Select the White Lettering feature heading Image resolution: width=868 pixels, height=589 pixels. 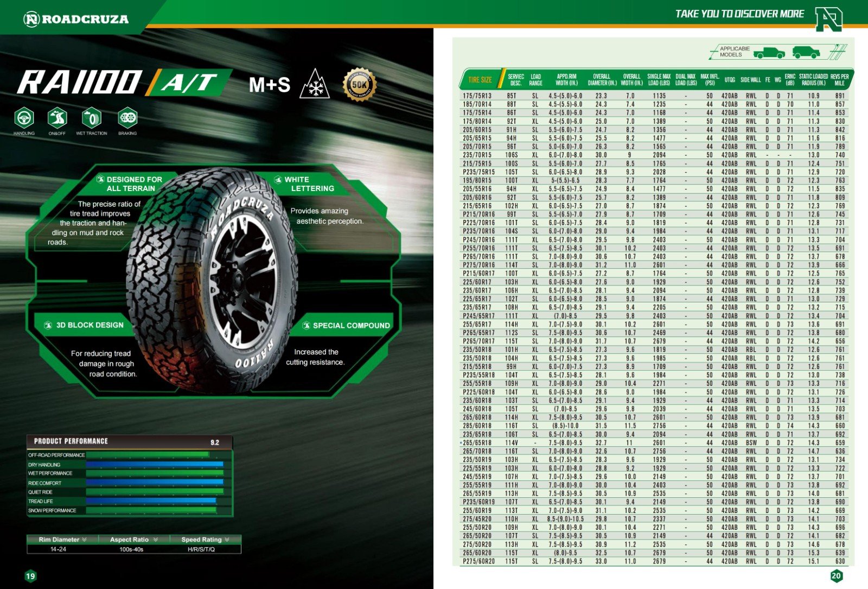coord(312,184)
